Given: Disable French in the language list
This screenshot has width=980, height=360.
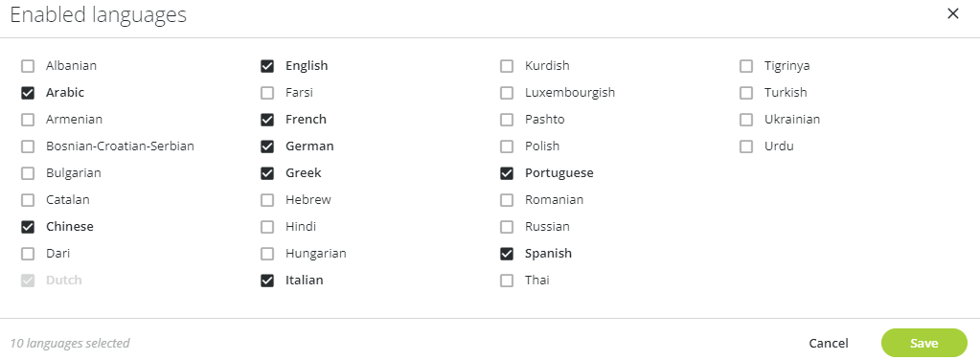Looking at the screenshot, I should tap(267, 120).
